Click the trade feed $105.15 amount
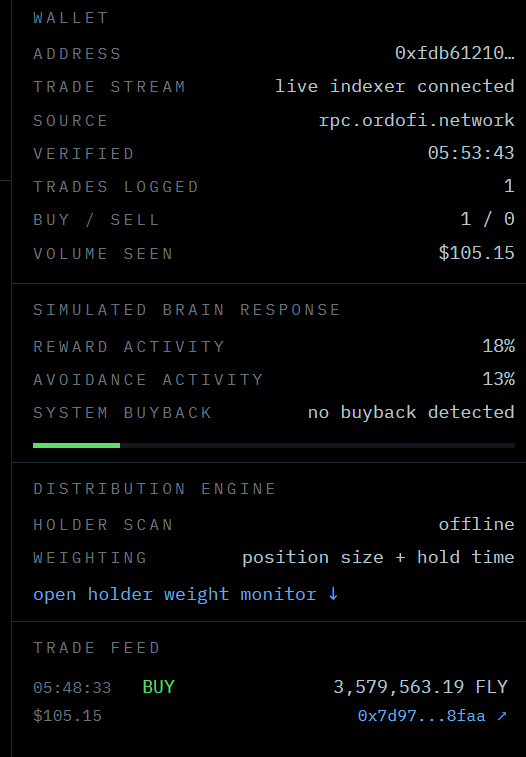This screenshot has width=526, height=757. tap(67, 715)
